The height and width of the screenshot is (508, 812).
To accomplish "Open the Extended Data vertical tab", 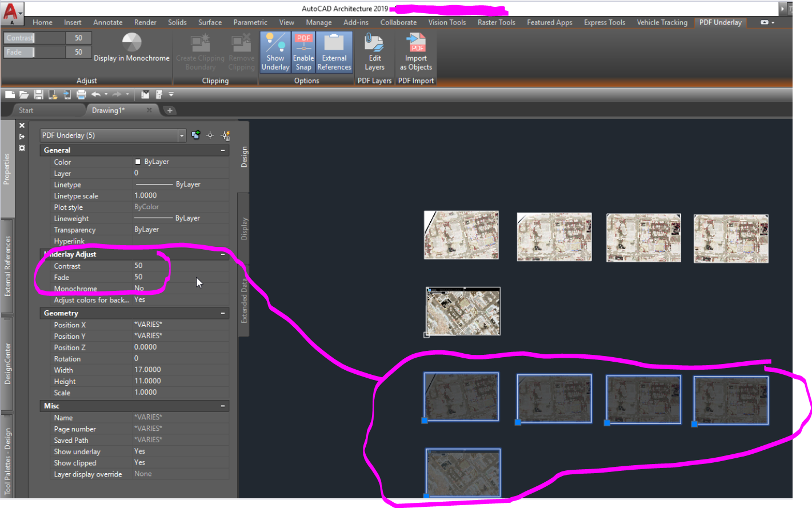I will pos(244,301).
